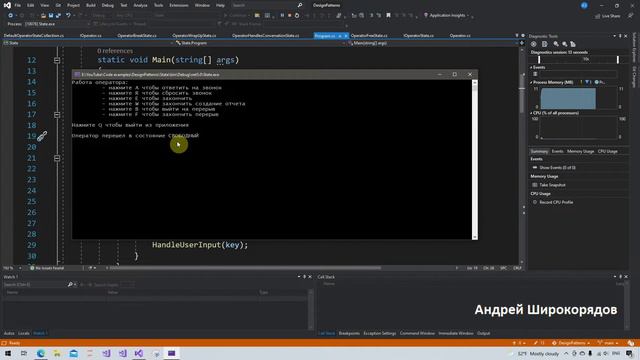Switch to OperatorBreakState.cs tab
This screenshot has height=360, width=640.
pyautogui.click(x=137, y=36)
